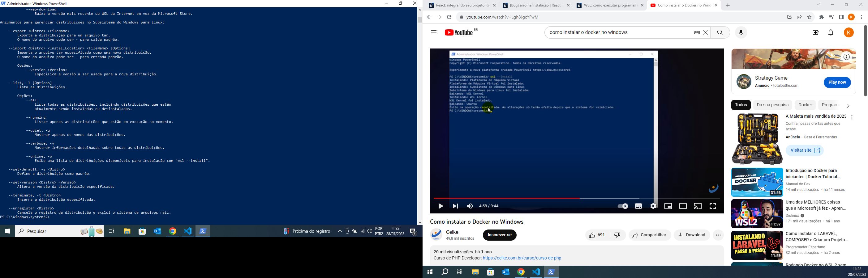This screenshot has width=868, height=278.
Task: Clear the YouTube search query
Action: pyautogui.click(x=705, y=33)
